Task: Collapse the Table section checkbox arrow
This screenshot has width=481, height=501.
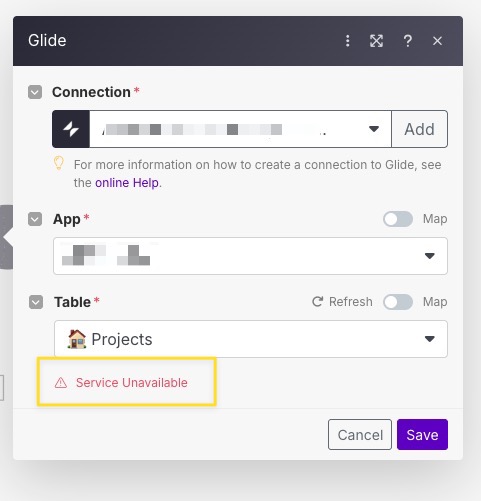Action: [x=36, y=302]
